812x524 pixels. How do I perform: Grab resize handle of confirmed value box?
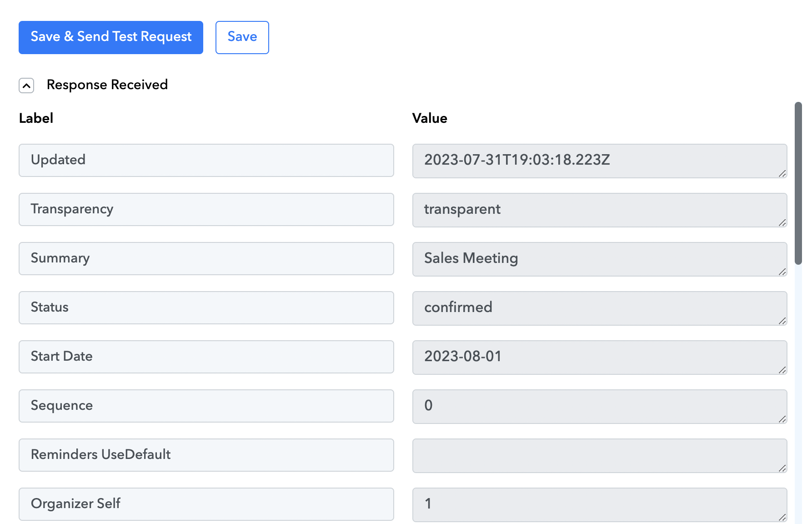coord(782,321)
